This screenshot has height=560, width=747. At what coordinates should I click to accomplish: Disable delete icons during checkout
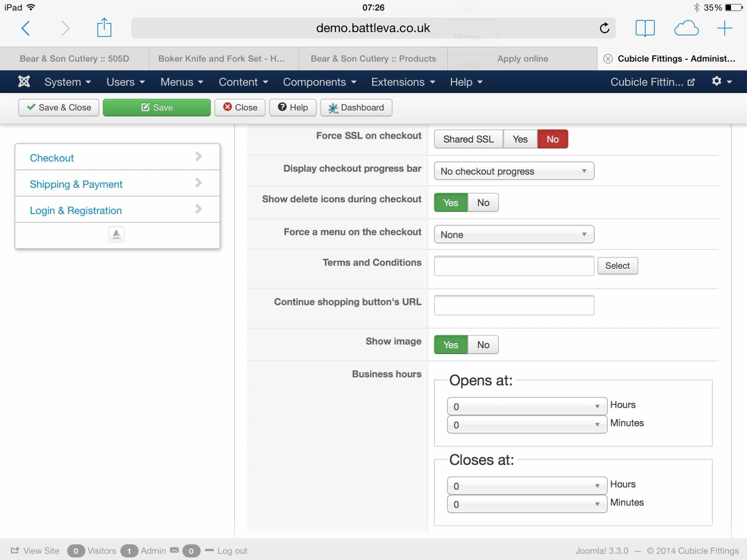483,203
